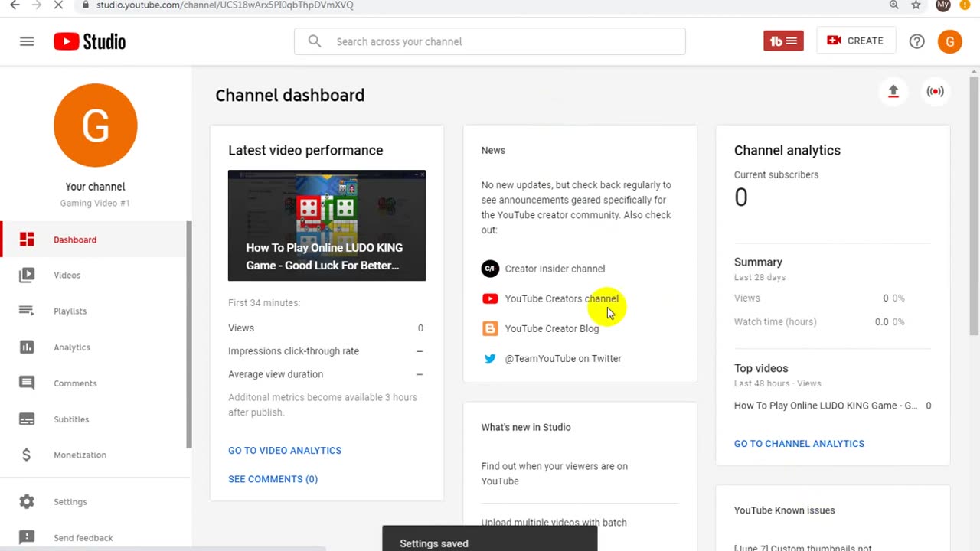Click the Settings gear icon
This screenshot has width=980, height=551.
pyautogui.click(x=27, y=501)
